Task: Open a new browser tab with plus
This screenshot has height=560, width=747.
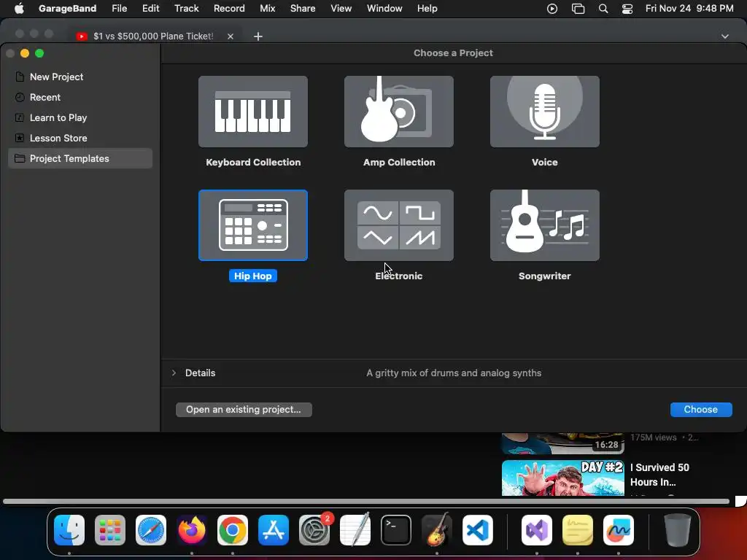Action: point(258,36)
